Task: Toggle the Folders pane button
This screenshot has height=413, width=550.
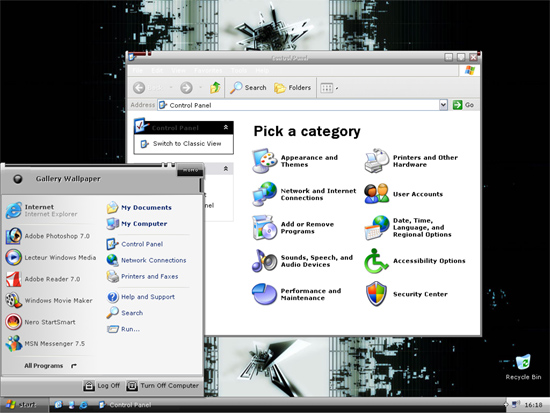Action: (293, 88)
